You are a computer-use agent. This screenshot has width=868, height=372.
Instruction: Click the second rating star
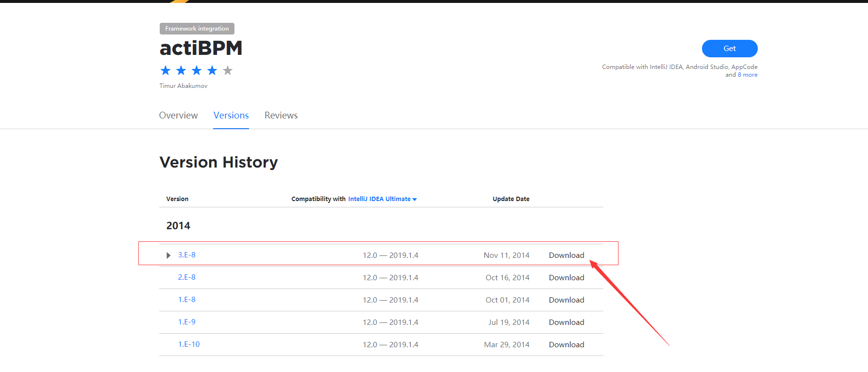click(x=181, y=70)
